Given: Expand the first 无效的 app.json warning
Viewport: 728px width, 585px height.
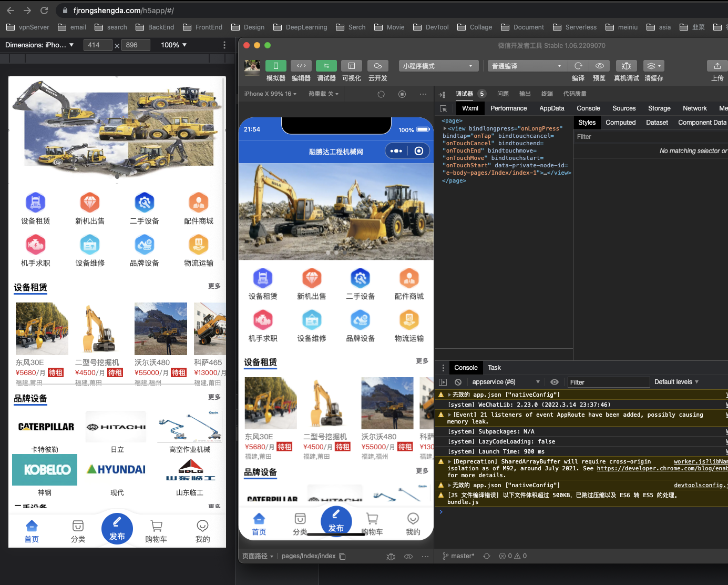Looking at the screenshot, I should (449, 395).
